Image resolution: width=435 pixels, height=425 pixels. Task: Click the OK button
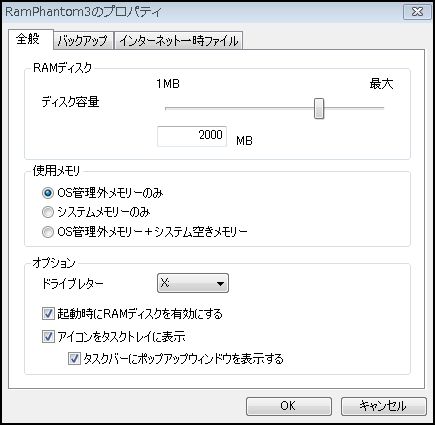tap(289, 406)
